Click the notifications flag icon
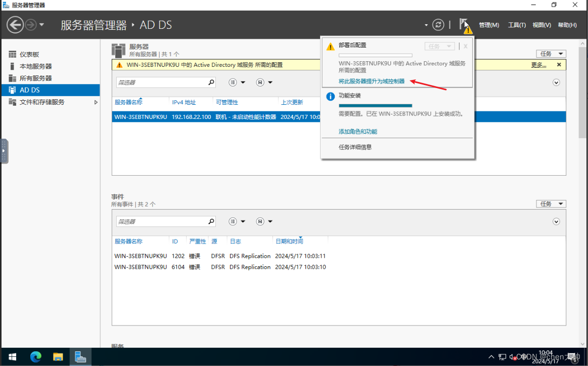 pos(464,25)
